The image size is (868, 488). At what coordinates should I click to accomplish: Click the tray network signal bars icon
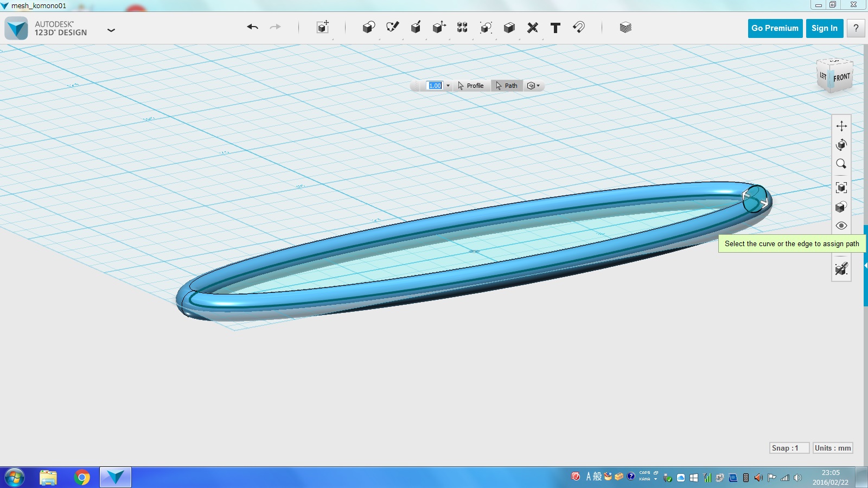(x=785, y=478)
